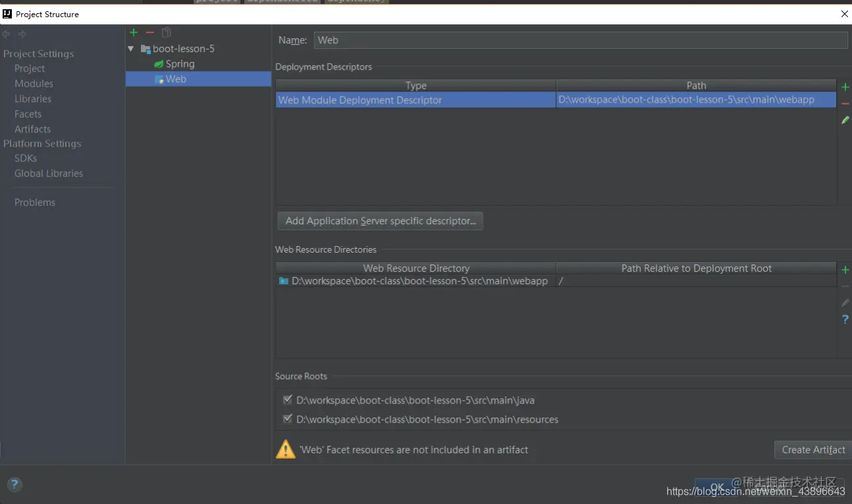The image size is (852, 504).
Task: Open the Facets settings page
Action: point(28,114)
